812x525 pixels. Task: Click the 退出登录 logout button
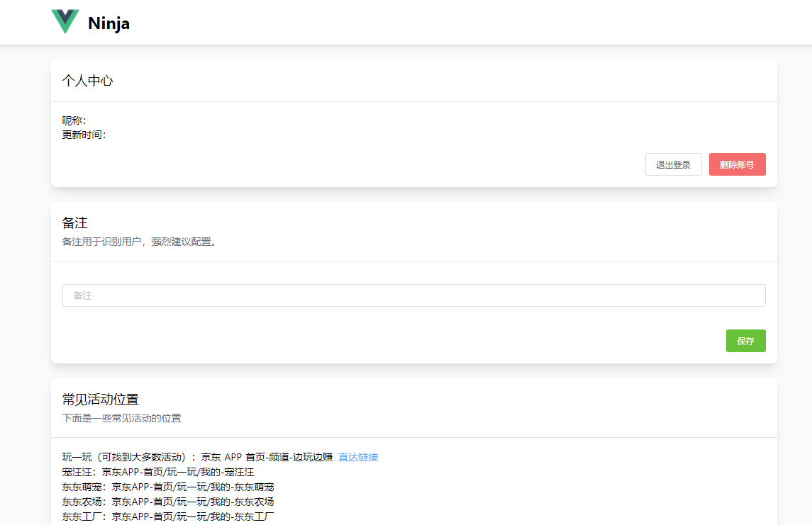tap(673, 164)
